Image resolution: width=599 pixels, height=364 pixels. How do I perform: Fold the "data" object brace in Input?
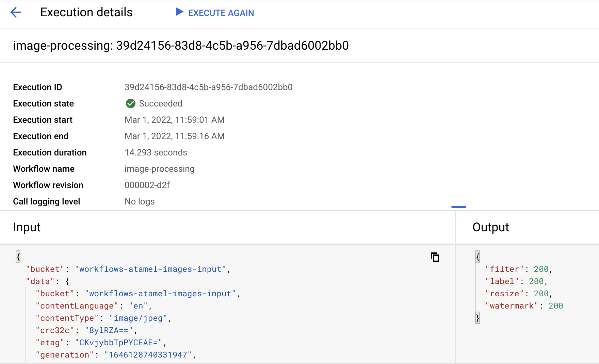click(67, 281)
